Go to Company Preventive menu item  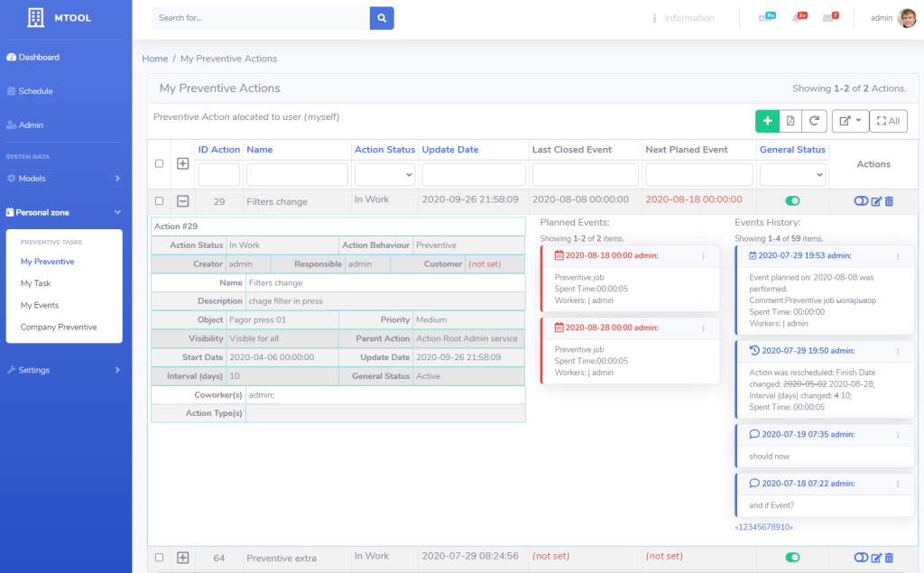[x=59, y=328]
